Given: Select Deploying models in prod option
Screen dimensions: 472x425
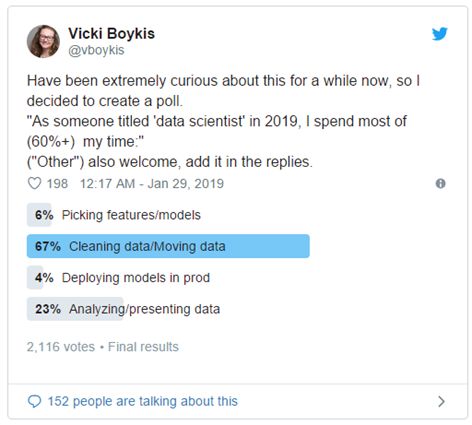Looking at the screenshot, I should point(136,278).
